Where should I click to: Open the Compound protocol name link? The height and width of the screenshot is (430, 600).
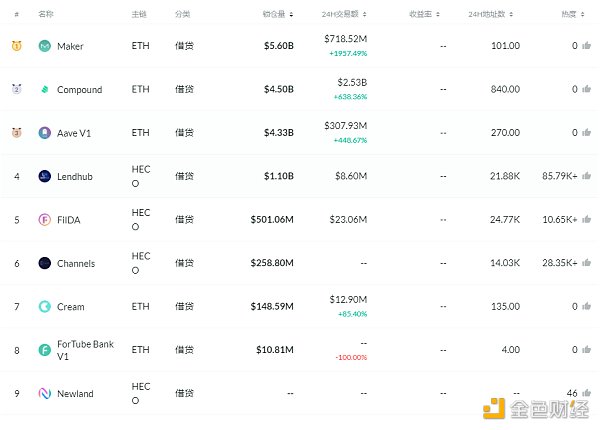[x=79, y=90]
